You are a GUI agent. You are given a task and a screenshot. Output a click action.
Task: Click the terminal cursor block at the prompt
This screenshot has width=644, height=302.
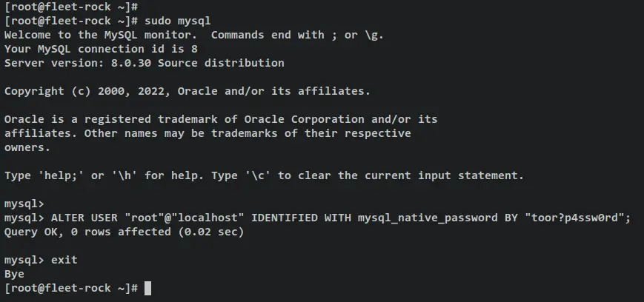(x=148, y=289)
